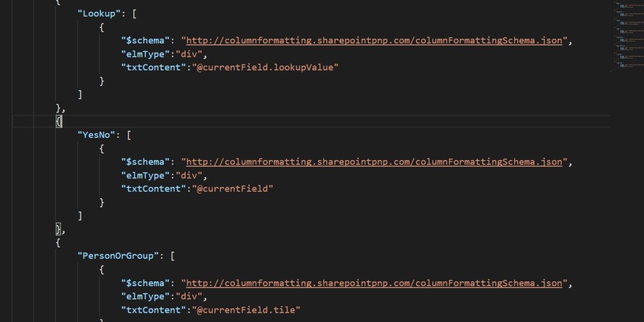The height and width of the screenshot is (322, 644).
Task: Click the code minimap overview
Action: (x=627, y=35)
